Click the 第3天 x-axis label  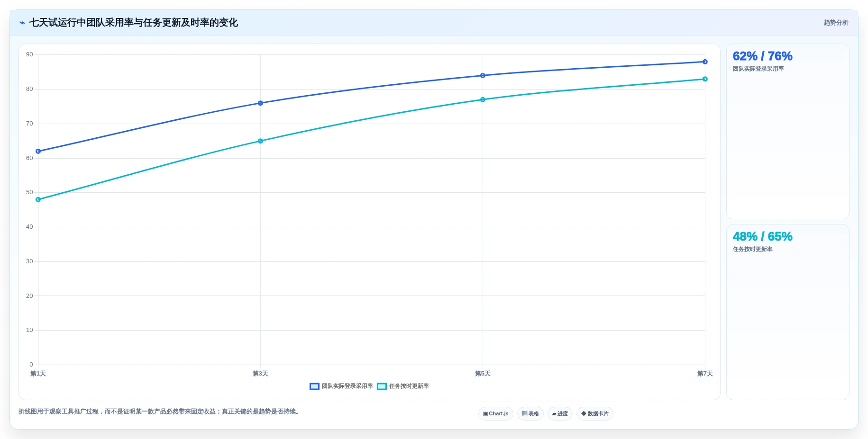(260, 374)
